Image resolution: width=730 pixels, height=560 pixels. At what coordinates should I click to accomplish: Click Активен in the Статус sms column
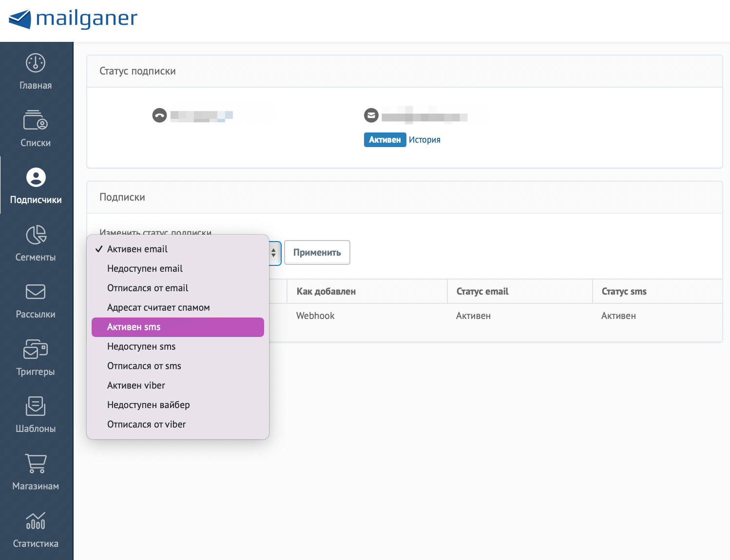[x=618, y=316]
